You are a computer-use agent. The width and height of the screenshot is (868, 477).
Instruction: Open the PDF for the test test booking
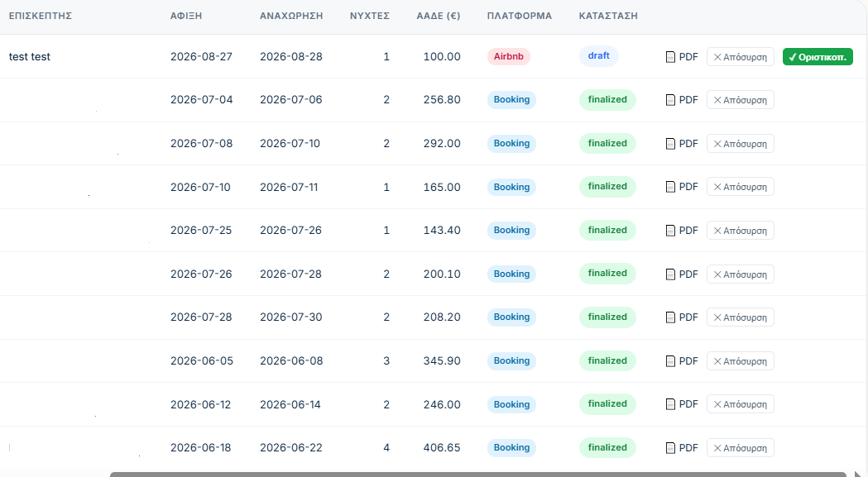pyautogui.click(x=682, y=56)
